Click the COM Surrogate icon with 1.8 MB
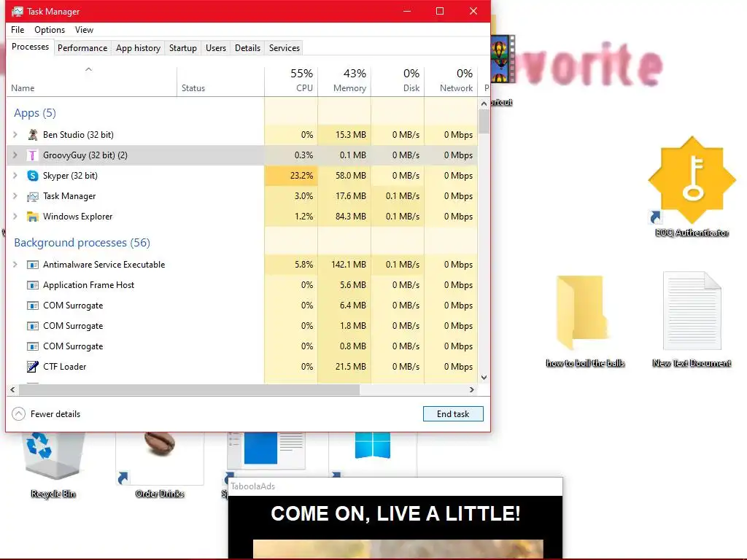The width and height of the screenshot is (747, 560). pos(32,326)
